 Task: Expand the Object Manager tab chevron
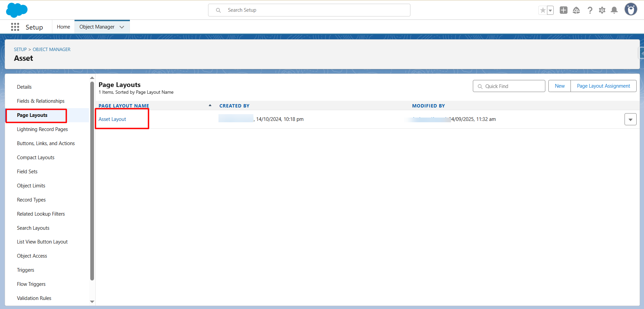click(122, 27)
